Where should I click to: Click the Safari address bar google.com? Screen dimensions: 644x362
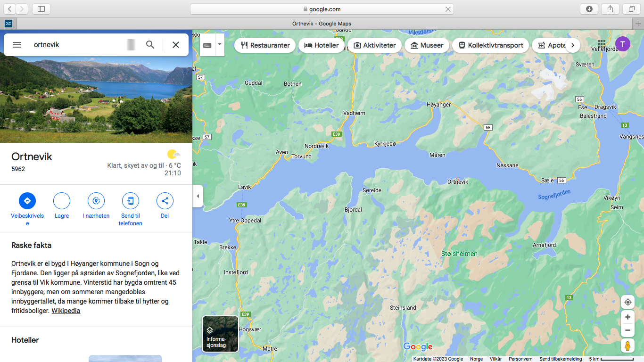pos(322,9)
